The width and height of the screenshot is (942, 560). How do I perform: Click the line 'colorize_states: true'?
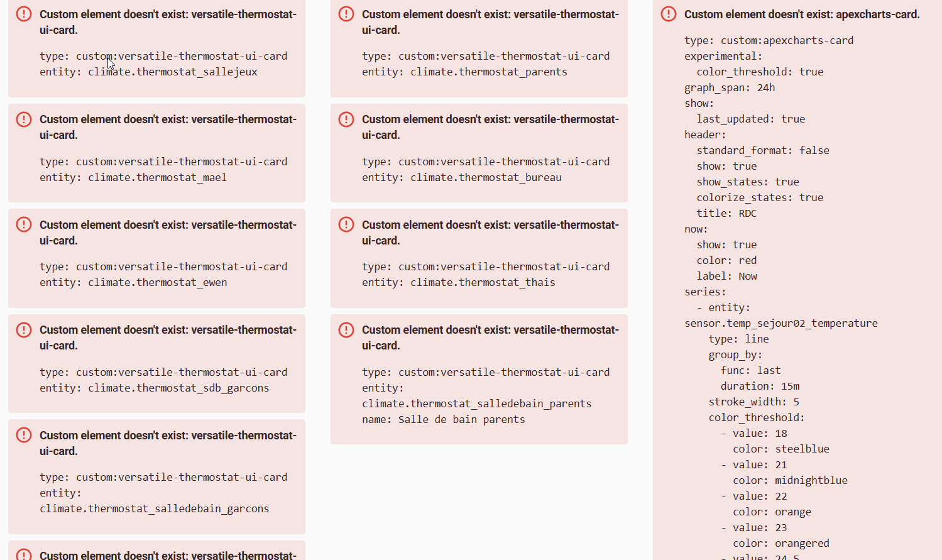(x=760, y=197)
